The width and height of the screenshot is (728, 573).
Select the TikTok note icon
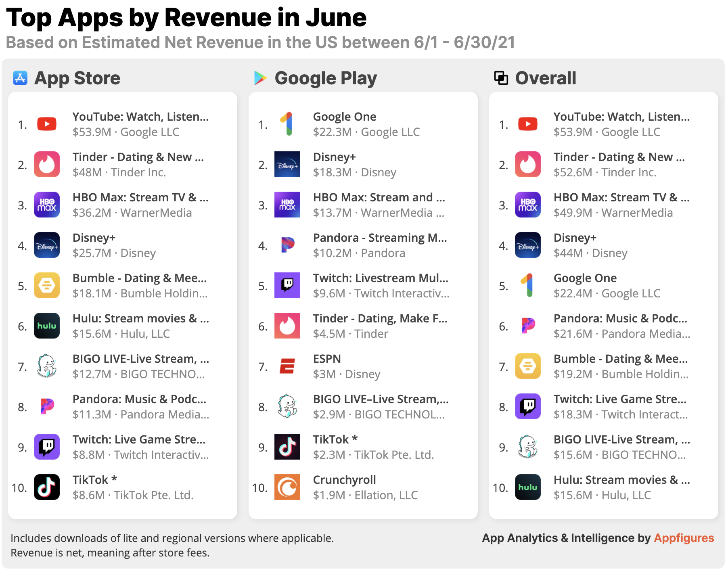(46, 487)
